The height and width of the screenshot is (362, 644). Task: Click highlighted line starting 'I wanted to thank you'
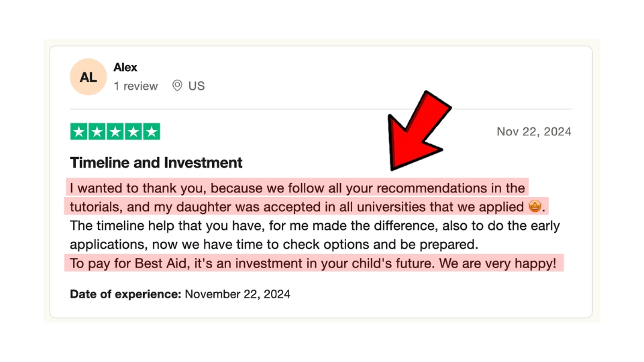click(297, 188)
